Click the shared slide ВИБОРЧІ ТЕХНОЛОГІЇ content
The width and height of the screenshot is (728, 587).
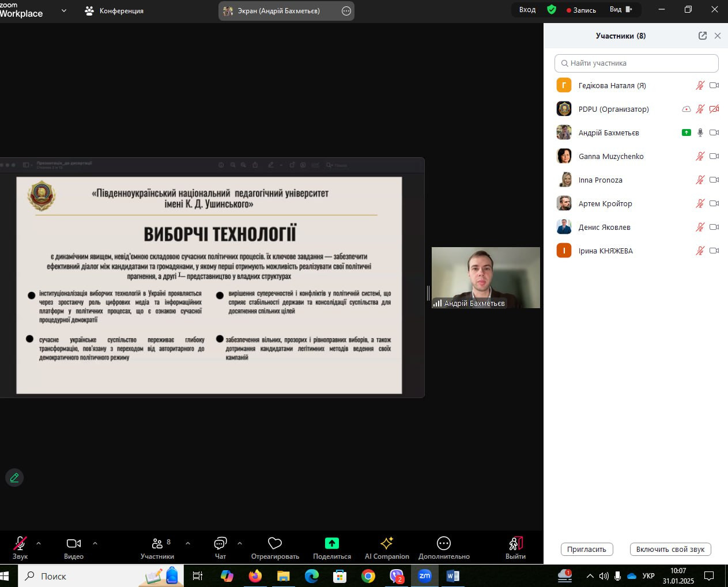(209, 285)
